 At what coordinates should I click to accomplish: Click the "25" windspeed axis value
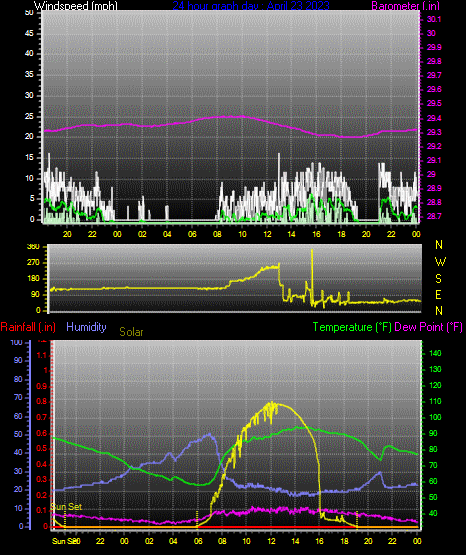click(x=29, y=116)
